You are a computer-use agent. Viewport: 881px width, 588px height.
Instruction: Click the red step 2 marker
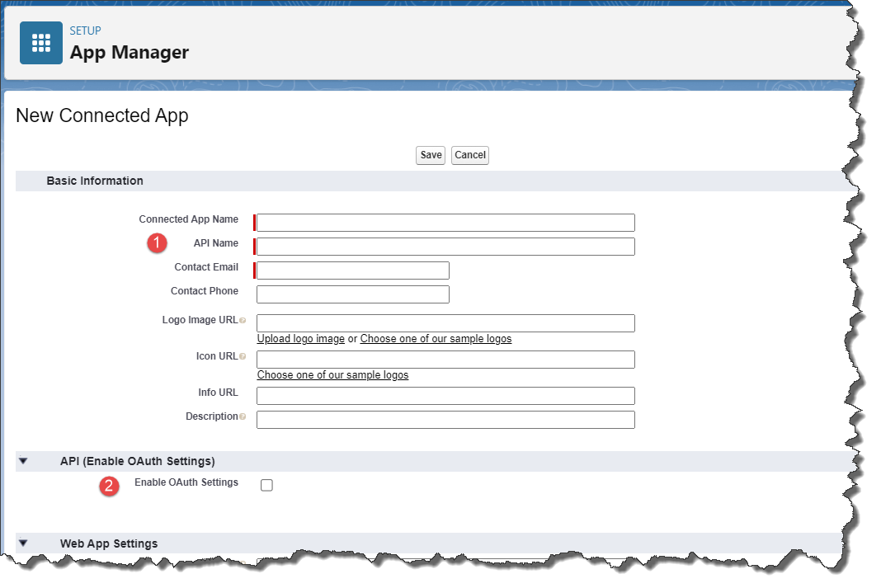110,487
